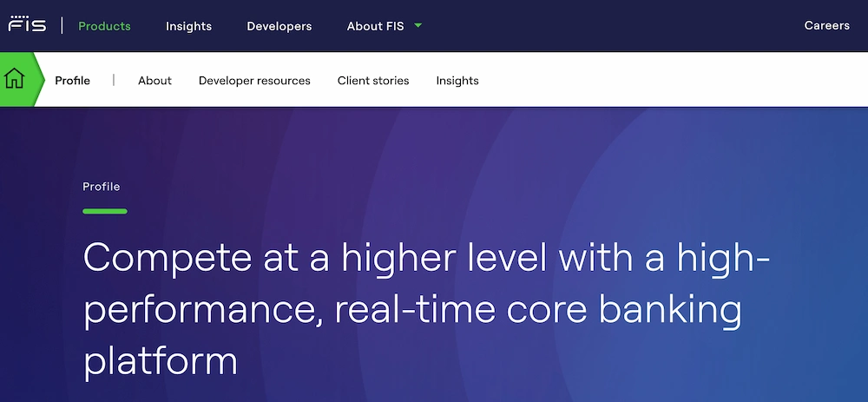Switch to the Profile tab in sub-navigation
The height and width of the screenshot is (402, 868).
(72, 81)
